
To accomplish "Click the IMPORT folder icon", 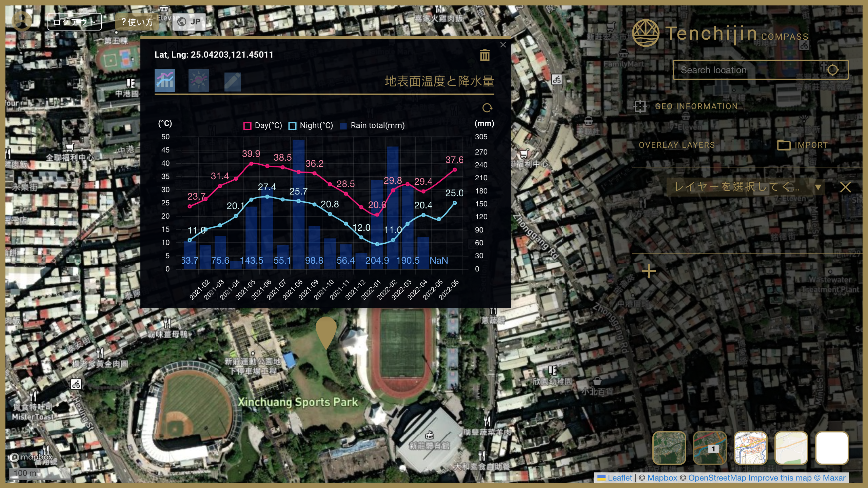I will tap(784, 145).
